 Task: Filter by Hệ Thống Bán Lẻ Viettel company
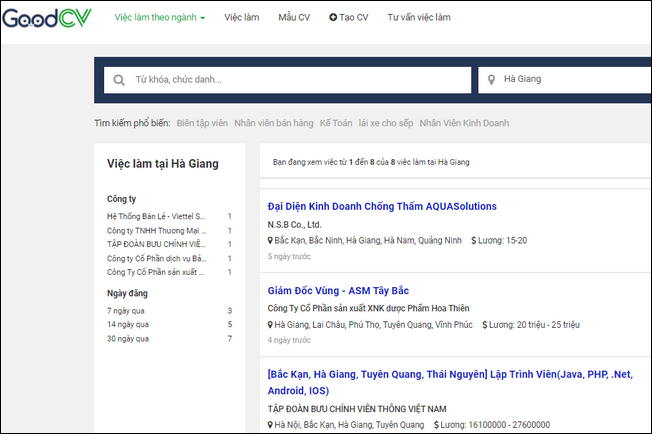(x=155, y=216)
